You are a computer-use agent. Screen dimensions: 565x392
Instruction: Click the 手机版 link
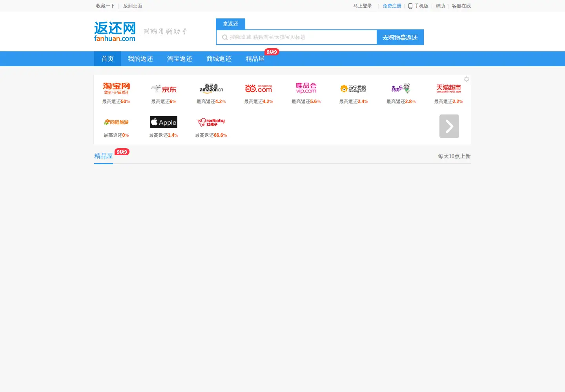tap(421, 6)
